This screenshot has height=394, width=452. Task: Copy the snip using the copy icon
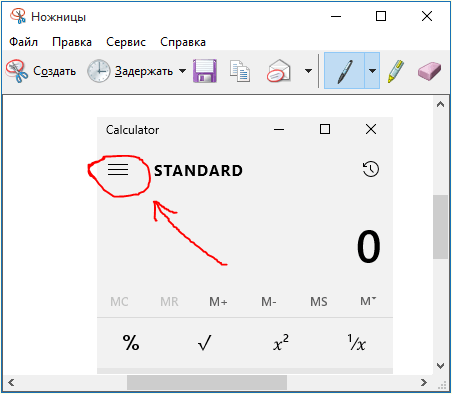point(240,71)
